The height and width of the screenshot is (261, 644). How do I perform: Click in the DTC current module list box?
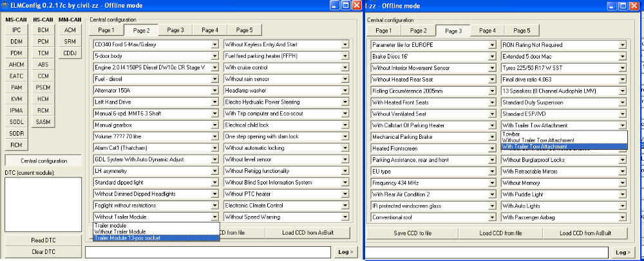click(43, 203)
